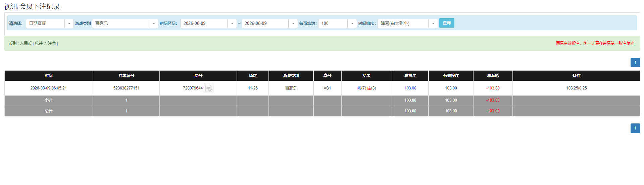Click the 请选择 label
This screenshot has height=185, width=644.
16,24
